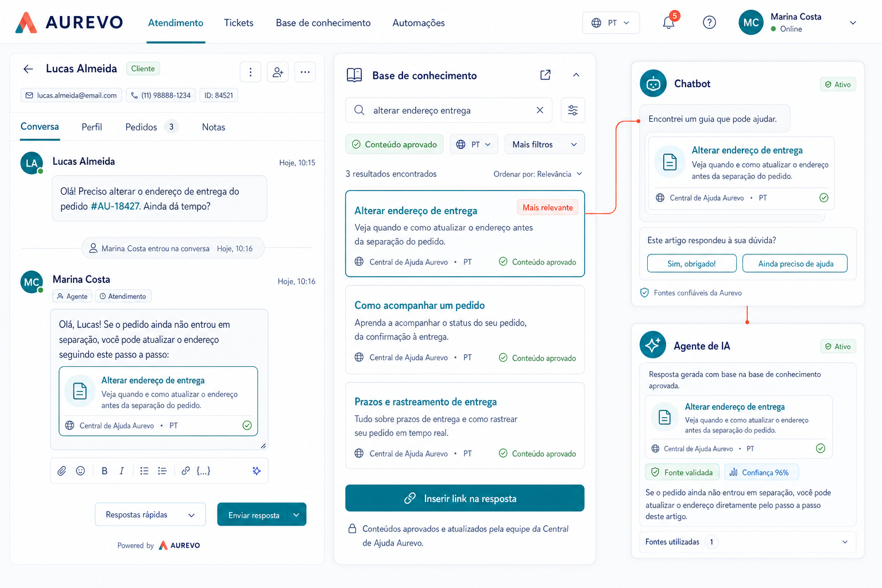The width and height of the screenshot is (882, 588).
Task: Go to the Atendimento nav item
Action: pyautogui.click(x=176, y=23)
